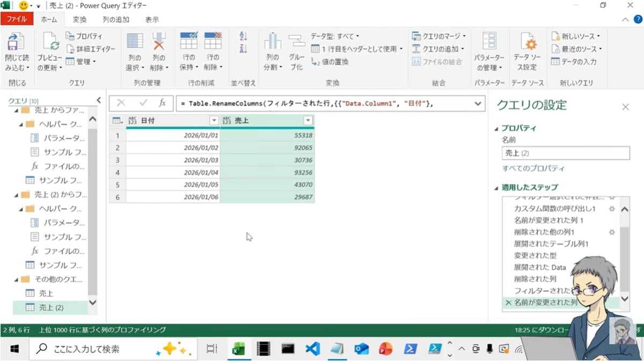Sort ascending with the A-Z icon

tap(243, 36)
